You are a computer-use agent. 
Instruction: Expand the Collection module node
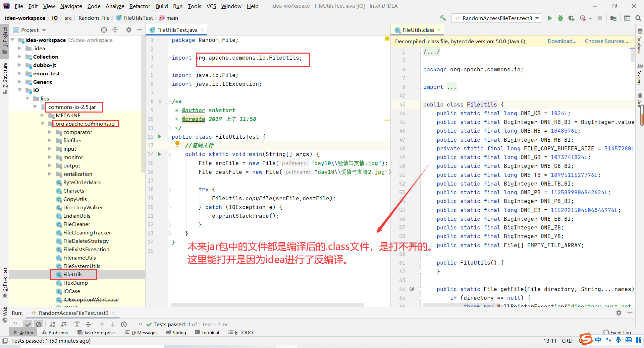19,57
